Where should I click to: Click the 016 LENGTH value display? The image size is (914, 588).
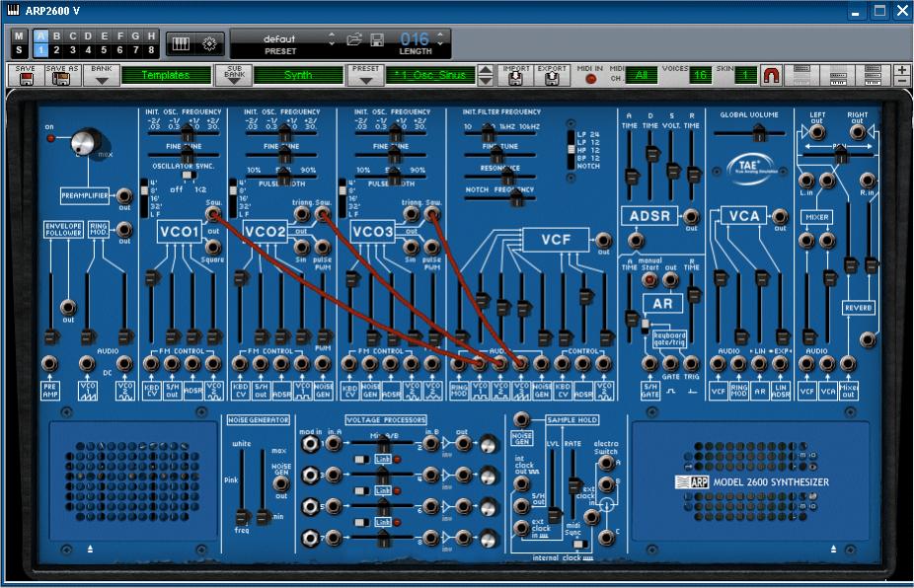click(x=415, y=39)
